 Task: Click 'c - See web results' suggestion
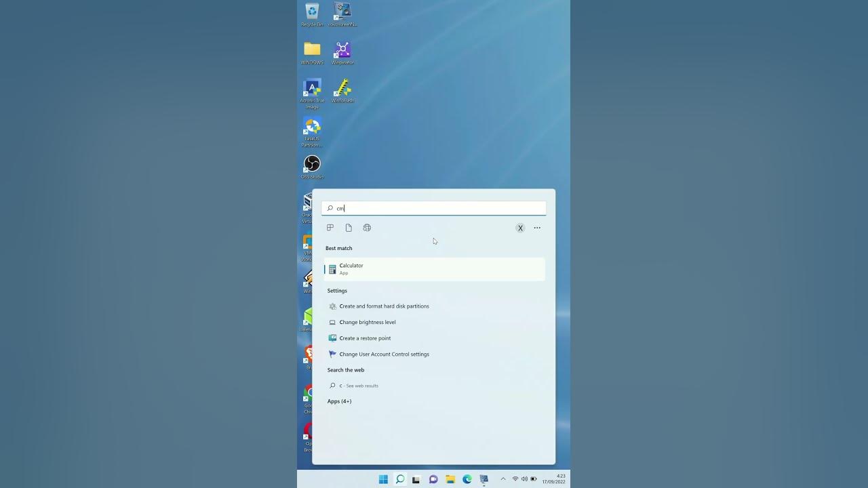(359, 386)
